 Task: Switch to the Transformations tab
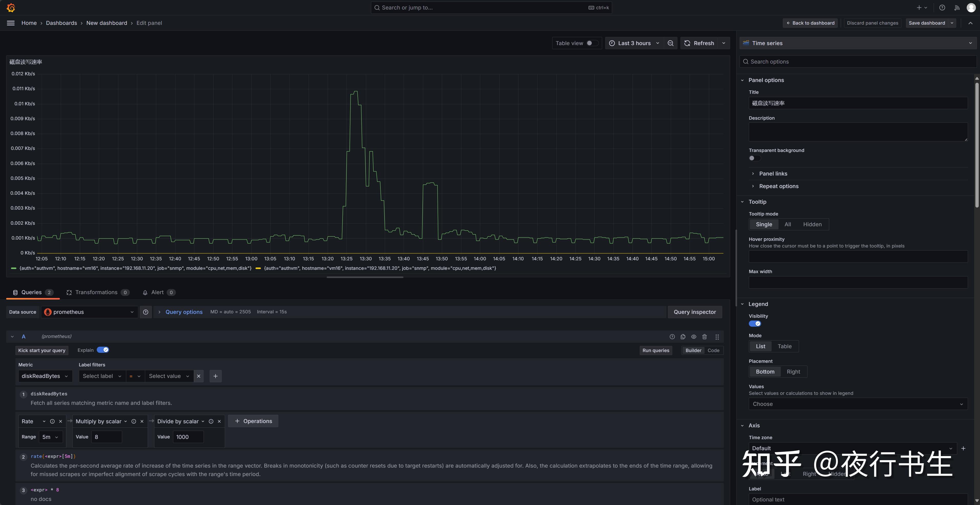(98, 293)
